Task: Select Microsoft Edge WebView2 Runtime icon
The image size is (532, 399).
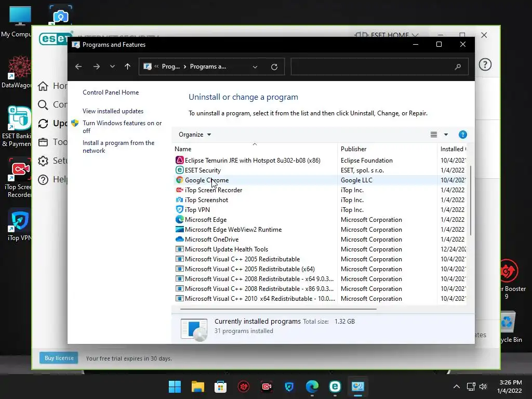Action: [179, 229]
